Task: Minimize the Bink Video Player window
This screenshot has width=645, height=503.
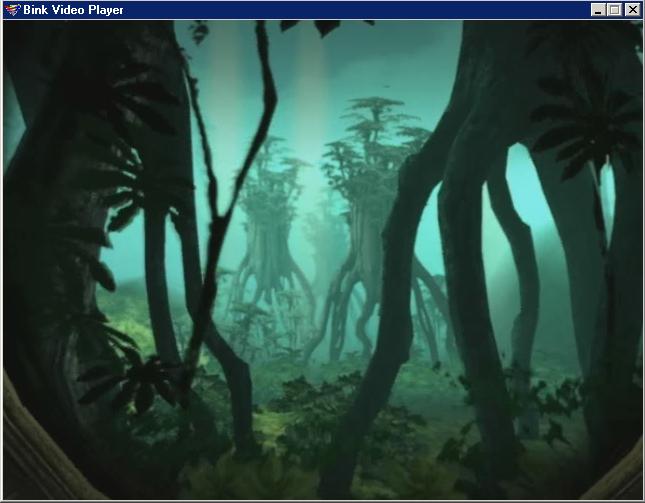Action: point(597,10)
